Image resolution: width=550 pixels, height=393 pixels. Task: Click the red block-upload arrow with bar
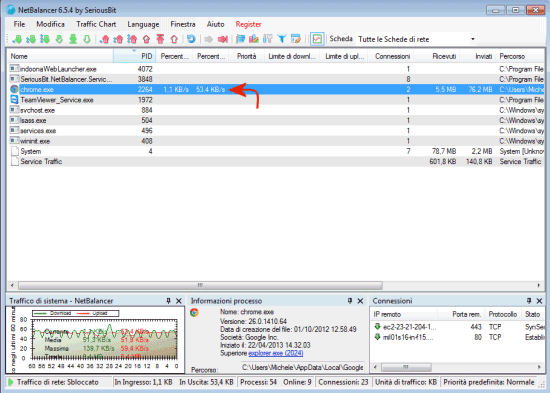[x=160, y=39]
